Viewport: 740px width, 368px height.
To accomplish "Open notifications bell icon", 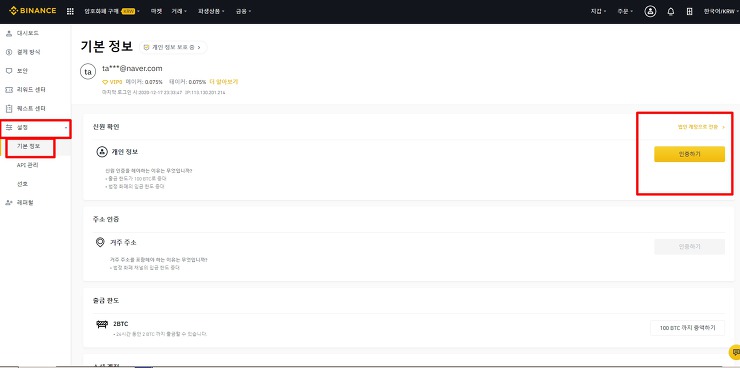I will coord(671,11).
